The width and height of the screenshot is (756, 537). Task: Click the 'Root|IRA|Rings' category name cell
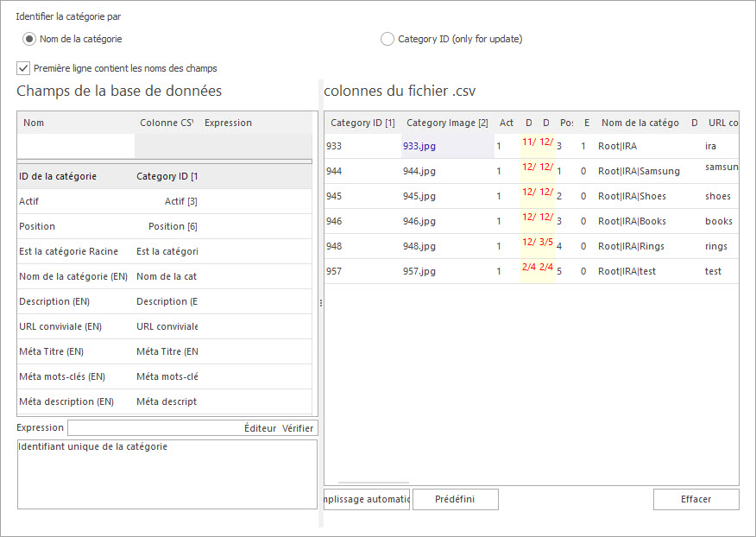[640, 247]
